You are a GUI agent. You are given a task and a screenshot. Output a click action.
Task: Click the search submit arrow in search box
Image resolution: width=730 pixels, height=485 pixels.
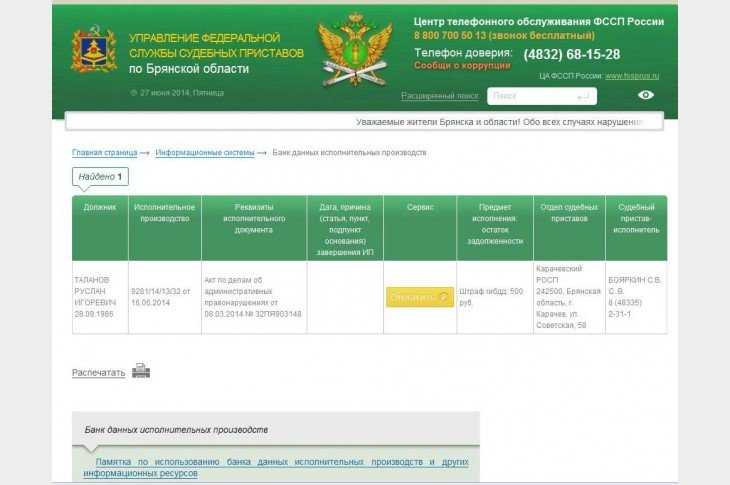584,96
